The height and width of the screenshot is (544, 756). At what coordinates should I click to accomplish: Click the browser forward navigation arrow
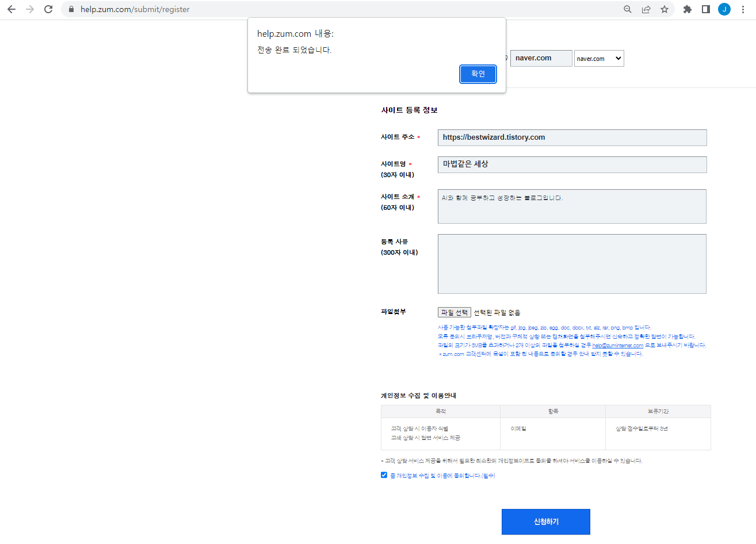tap(30, 9)
